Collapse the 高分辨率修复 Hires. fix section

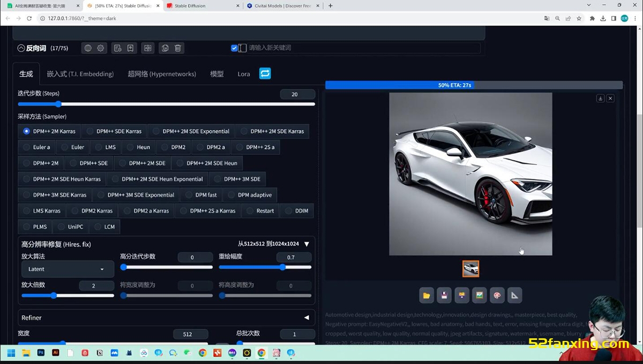[x=306, y=244]
